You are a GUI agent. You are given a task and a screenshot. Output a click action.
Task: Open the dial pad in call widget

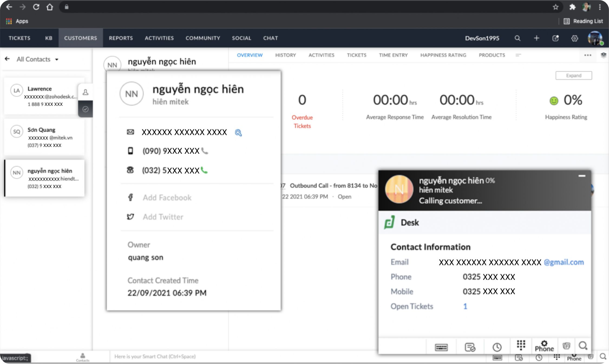coord(521,345)
